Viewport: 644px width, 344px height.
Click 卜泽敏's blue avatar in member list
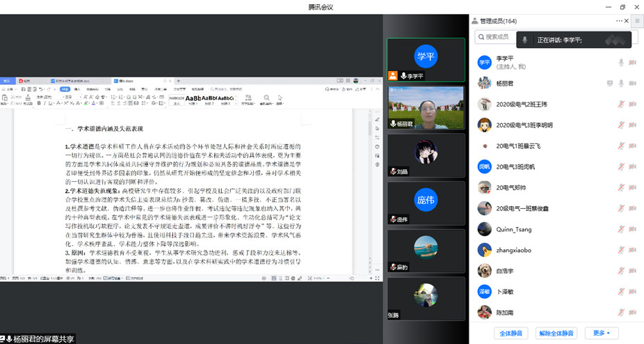coord(484,292)
